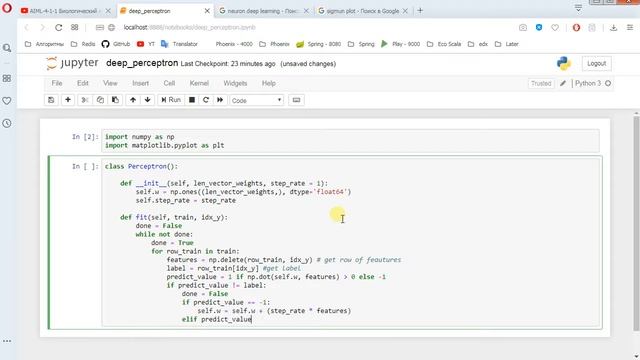Open the YT bookmark

[146, 44]
